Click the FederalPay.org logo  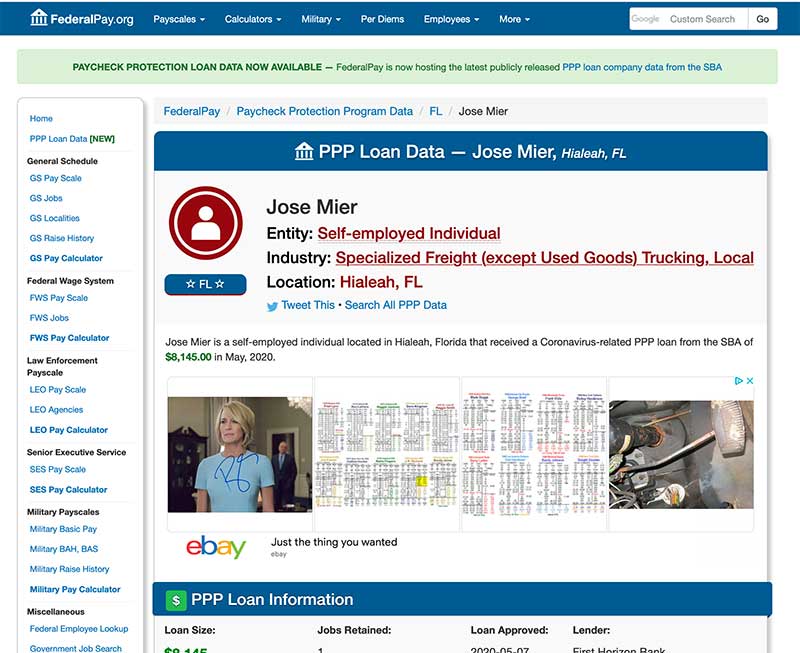coord(82,19)
